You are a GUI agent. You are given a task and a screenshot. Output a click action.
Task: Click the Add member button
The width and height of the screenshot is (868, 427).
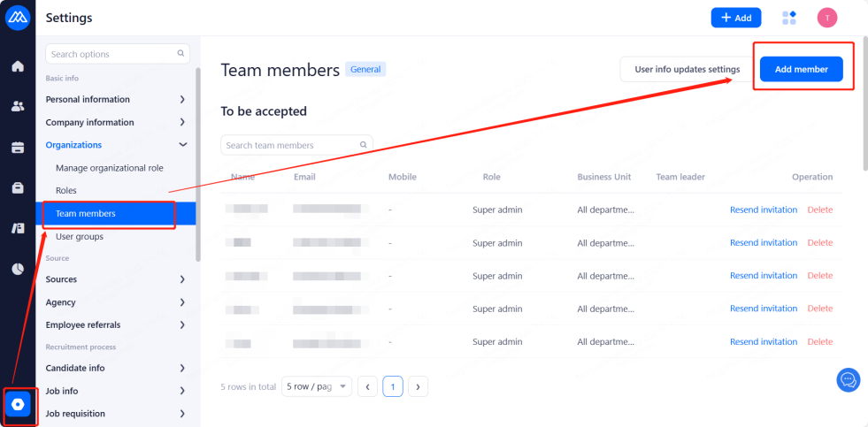point(802,69)
